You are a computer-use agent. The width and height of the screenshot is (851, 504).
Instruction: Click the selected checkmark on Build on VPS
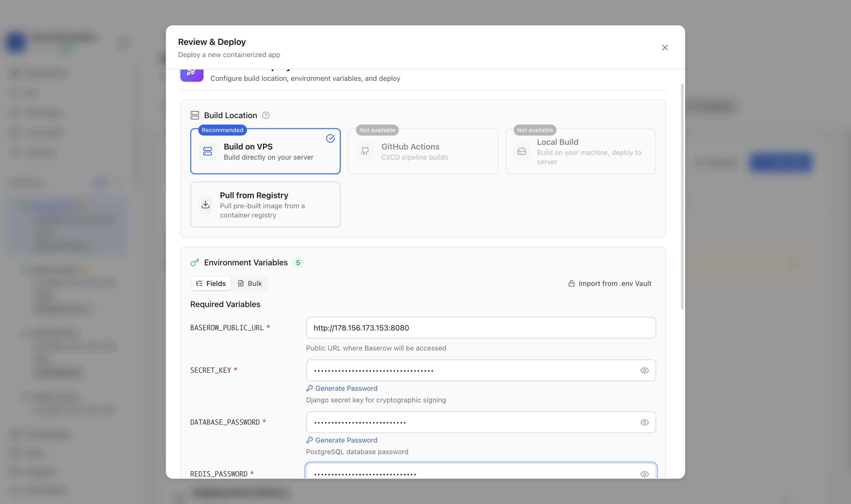coord(330,138)
